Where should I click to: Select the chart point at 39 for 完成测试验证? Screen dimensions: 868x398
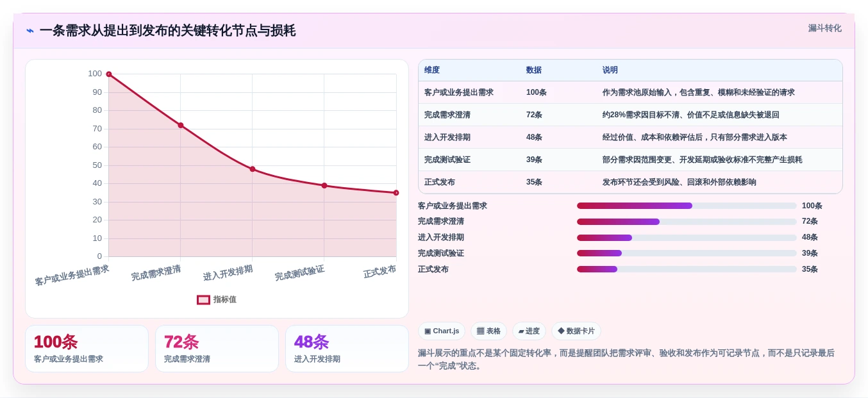pos(324,185)
